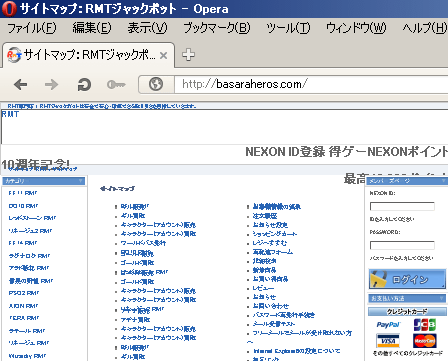This screenshot has height=361, width=448.
Task: Collapse the お支払い方法 panel header arrow
Action: click(x=442, y=298)
